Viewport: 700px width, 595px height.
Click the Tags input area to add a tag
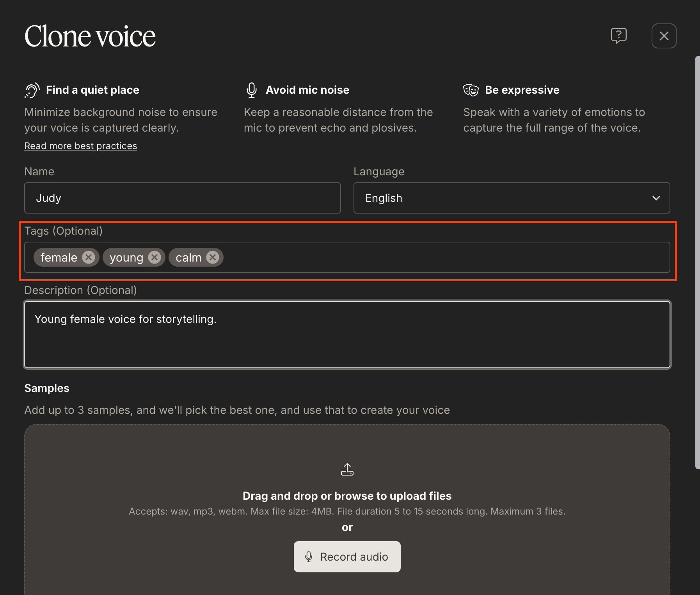[x=390, y=257]
